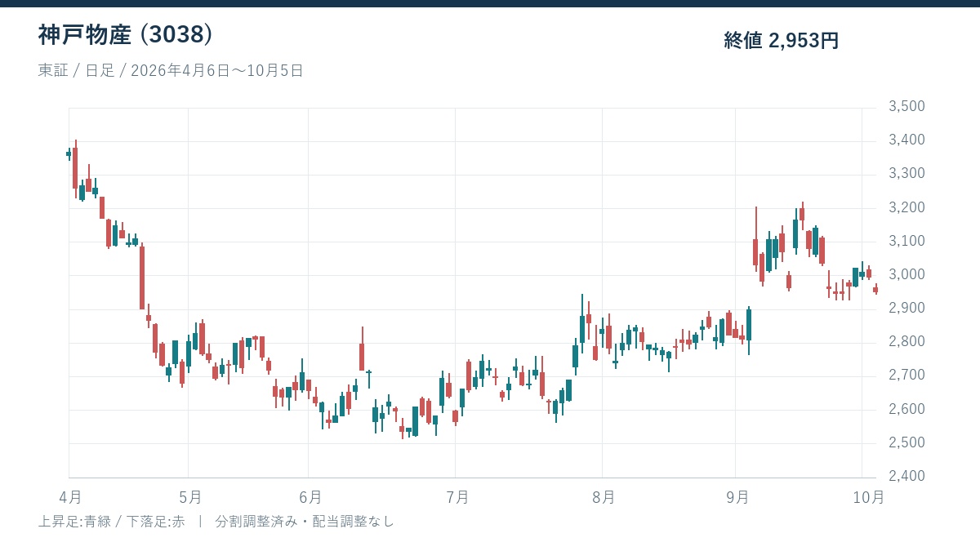980x551 pixels.
Task: Click the 3,500 price axis label
Action: coord(906,106)
